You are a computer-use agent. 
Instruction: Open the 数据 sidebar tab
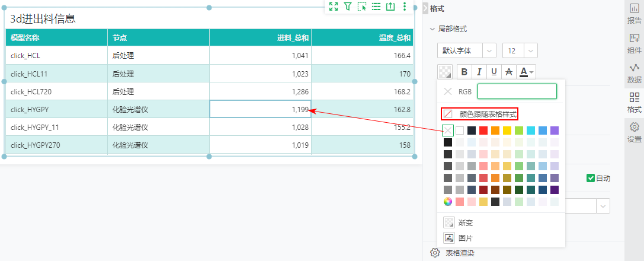[x=634, y=73]
